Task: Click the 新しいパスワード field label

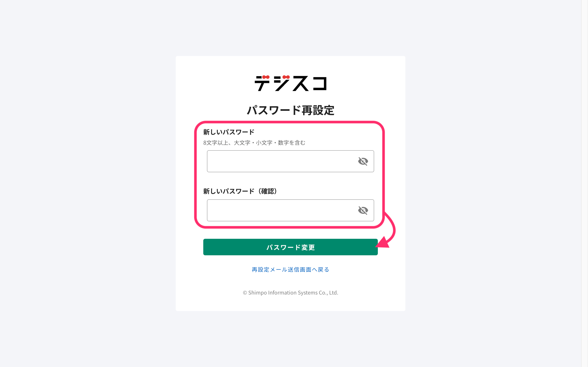Action: pyautogui.click(x=228, y=132)
